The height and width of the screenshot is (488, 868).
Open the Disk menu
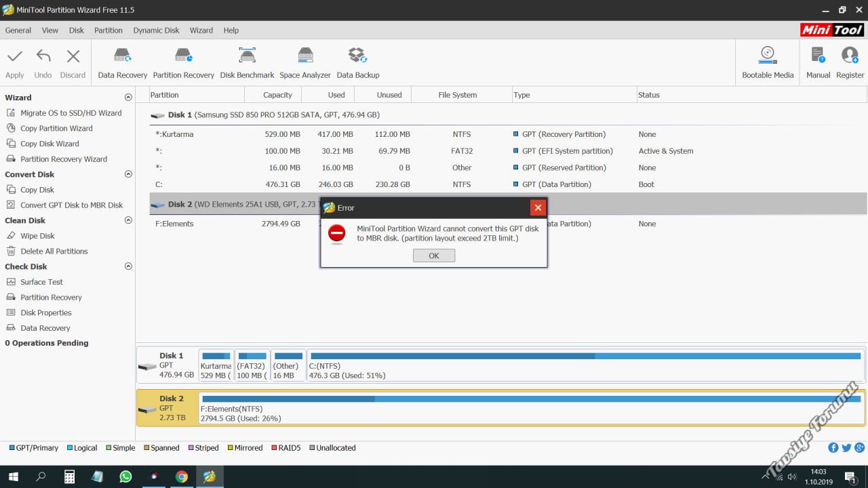77,30
